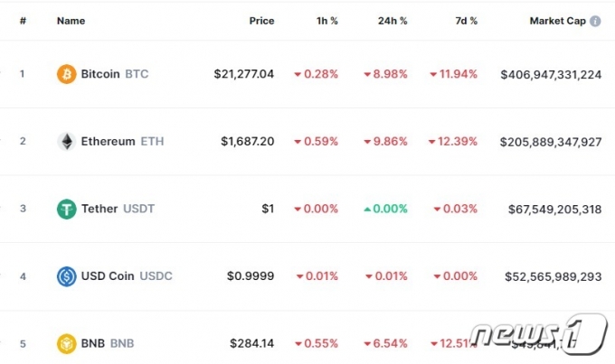Open the Ethereum ETH link
The image size is (615, 364).
pyautogui.click(x=122, y=142)
